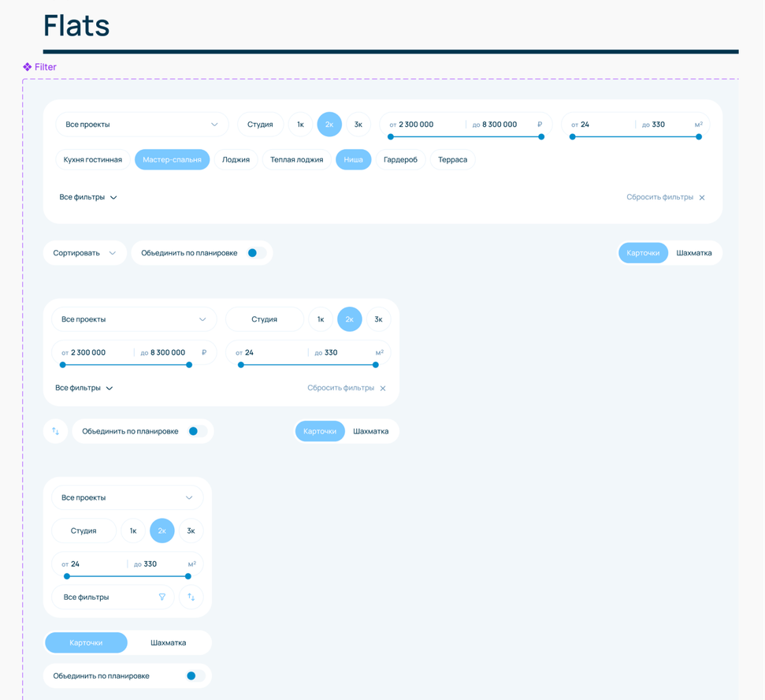Switch to Шахматка tab in the medium-width layout
The width and height of the screenshot is (765, 700).
coord(371,431)
